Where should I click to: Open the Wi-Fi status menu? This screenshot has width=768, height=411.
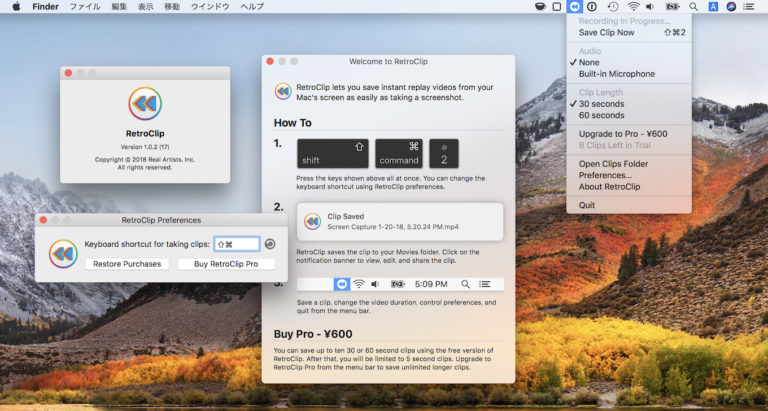coord(634,6)
